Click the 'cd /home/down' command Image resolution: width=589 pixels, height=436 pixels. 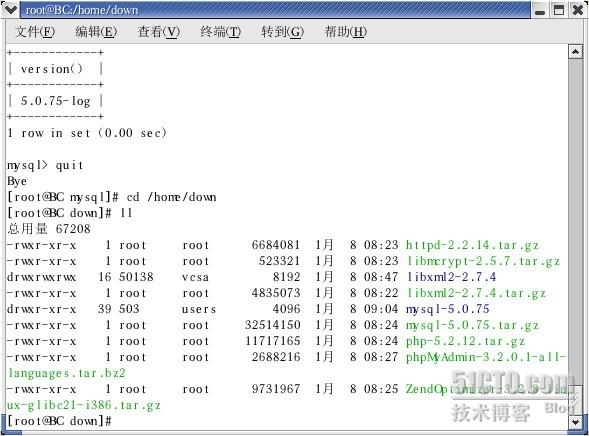[171, 197]
